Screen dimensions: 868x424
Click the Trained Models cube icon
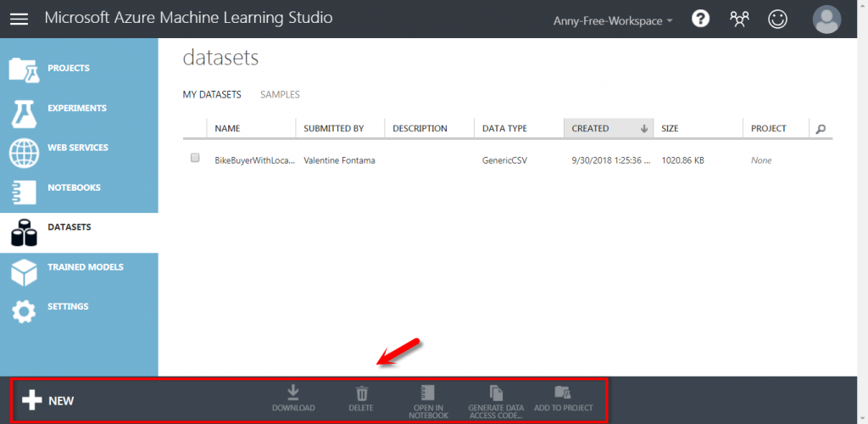(x=24, y=272)
